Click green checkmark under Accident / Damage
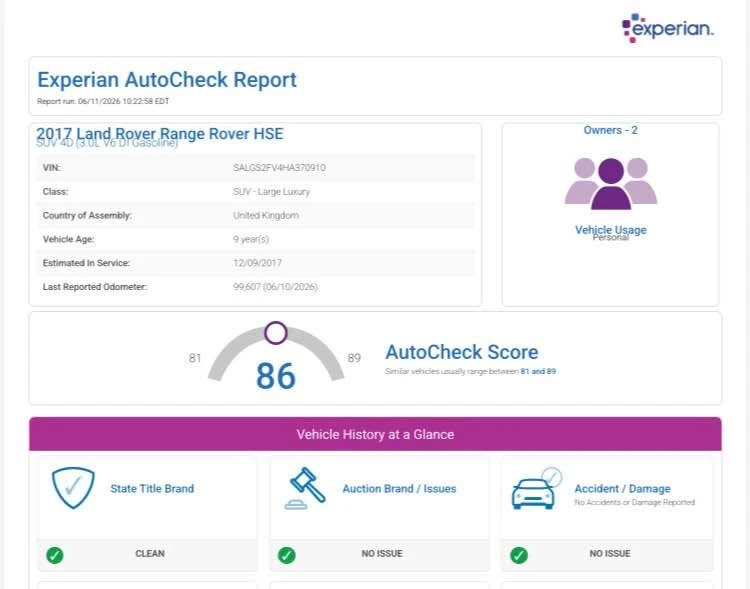The height and width of the screenshot is (589, 750). (x=518, y=555)
